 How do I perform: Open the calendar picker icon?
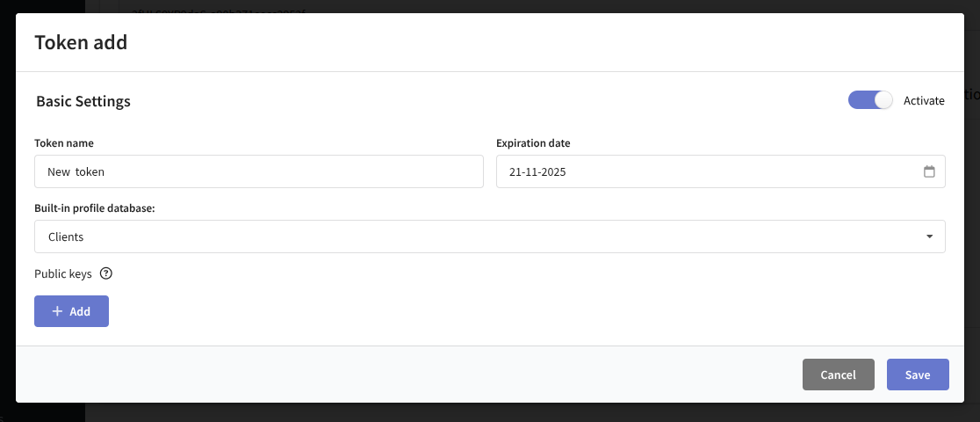click(x=929, y=172)
